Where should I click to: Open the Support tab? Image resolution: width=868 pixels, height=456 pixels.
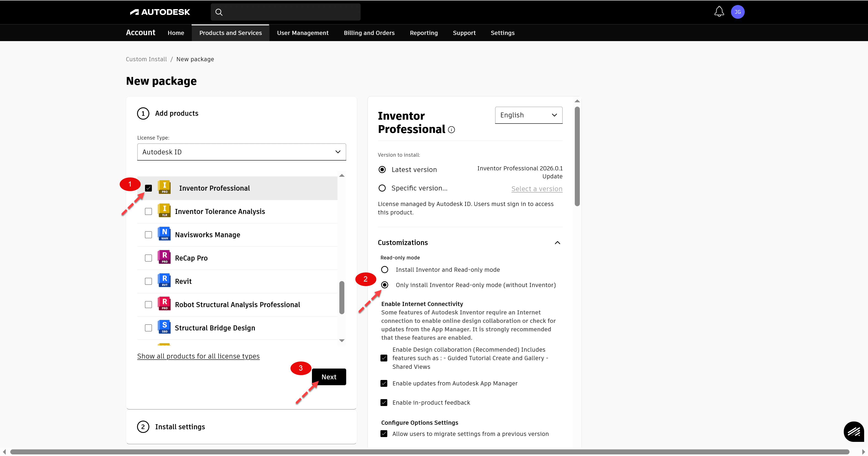point(464,33)
